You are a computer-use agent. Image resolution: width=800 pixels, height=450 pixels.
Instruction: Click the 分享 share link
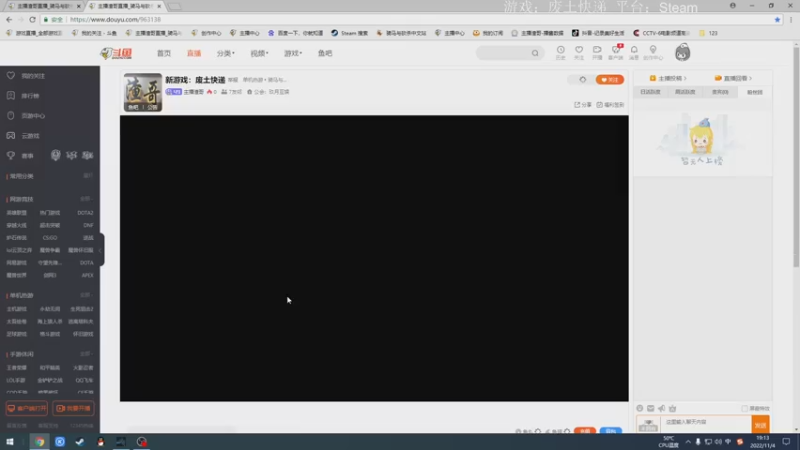click(583, 105)
